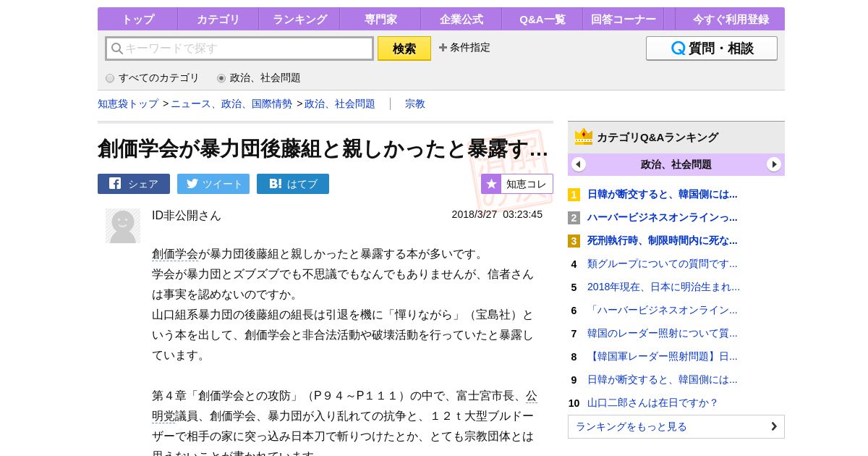Click the question title 創価学会が暴力団後藤組
The width and height of the screenshot is (868, 456).
(x=323, y=148)
